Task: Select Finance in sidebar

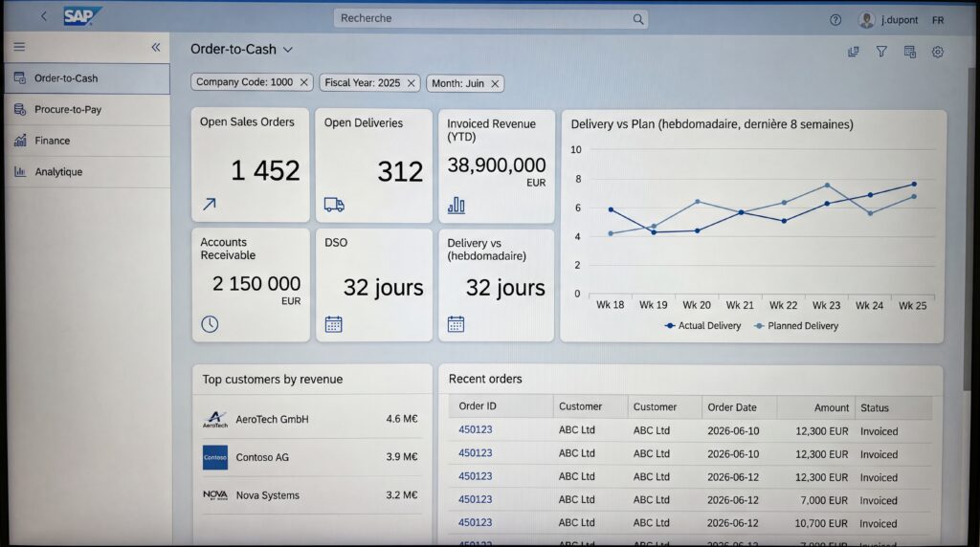Action: (x=87, y=142)
